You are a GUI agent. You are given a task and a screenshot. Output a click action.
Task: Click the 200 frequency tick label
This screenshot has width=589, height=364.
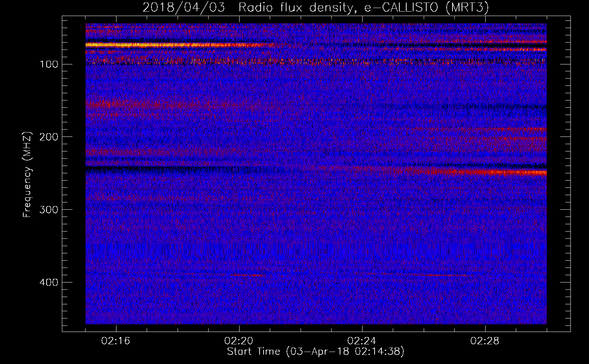[x=48, y=137]
